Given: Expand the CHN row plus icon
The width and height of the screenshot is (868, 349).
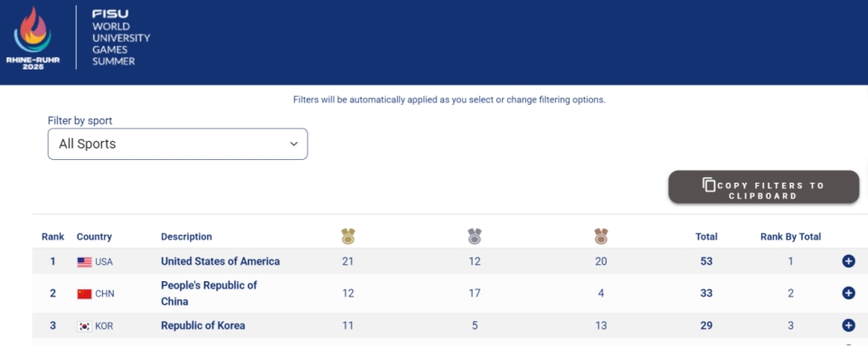Looking at the screenshot, I should click(848, 293).
